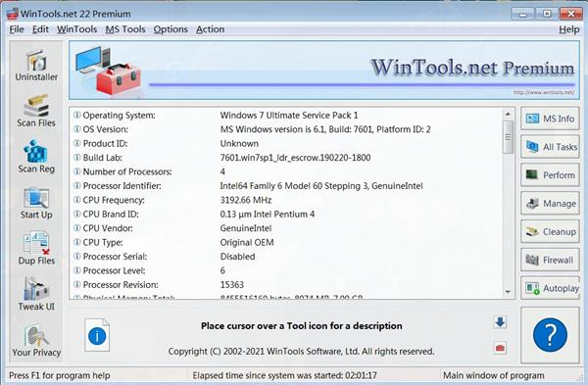588x385 pixels.
Task: Open the Options menu
Action: click(x=171, y=29)
